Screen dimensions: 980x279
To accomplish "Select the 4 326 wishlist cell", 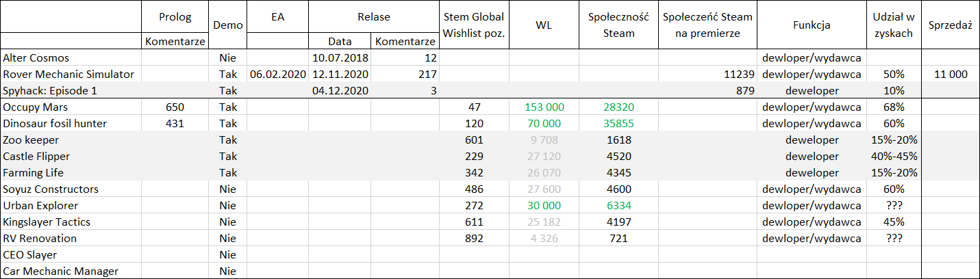I will click(x=544, y=239).
